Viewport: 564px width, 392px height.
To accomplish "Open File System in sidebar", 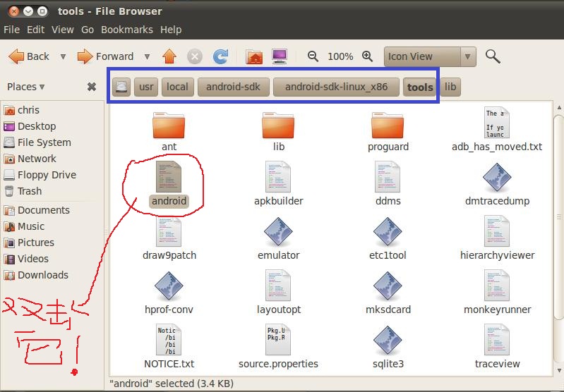I will point(37,142).
